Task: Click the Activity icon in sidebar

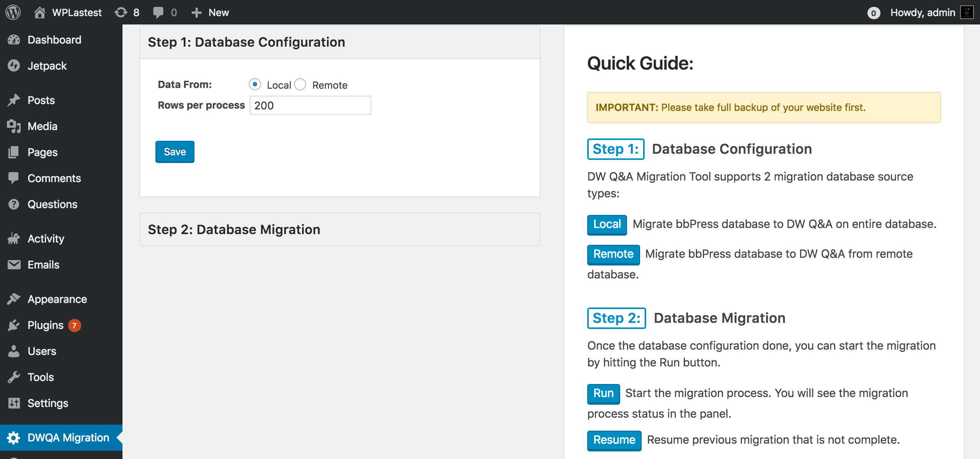Action: [14, 239]
